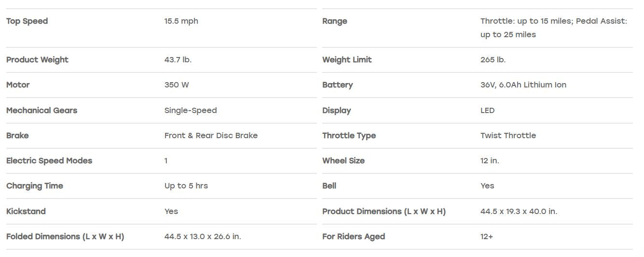Viewport: 644px width, 257px height.
Task: Click the Mechanical Gears label
Action: point(41,111)
